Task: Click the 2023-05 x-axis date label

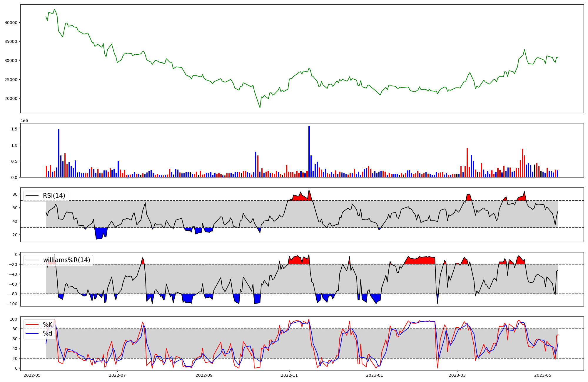Action: [543, 375]
